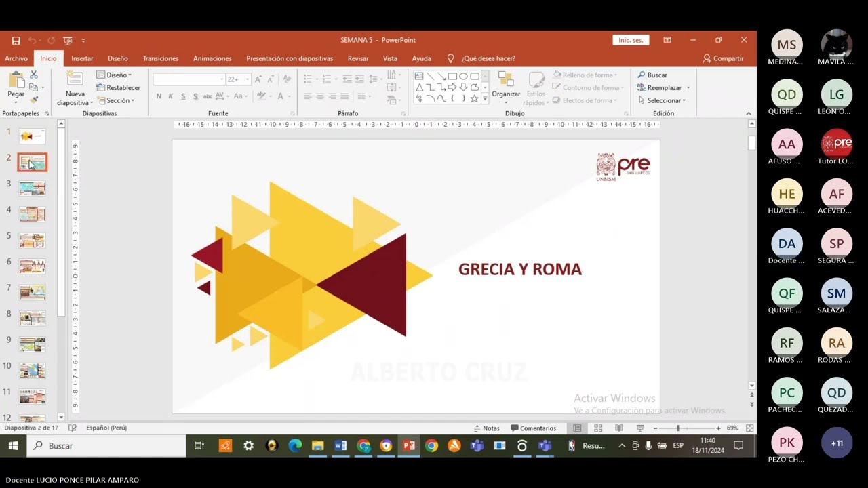Clear all formatting eraser icon
This screenshot has height=488, width=868.
click(x=288, y=79)
